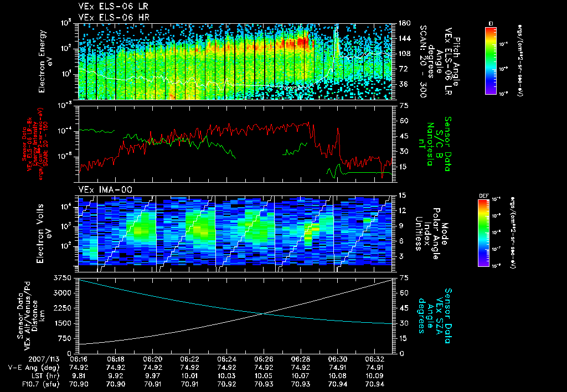
Task: Click the LST value 10.03
Action: 226,376
